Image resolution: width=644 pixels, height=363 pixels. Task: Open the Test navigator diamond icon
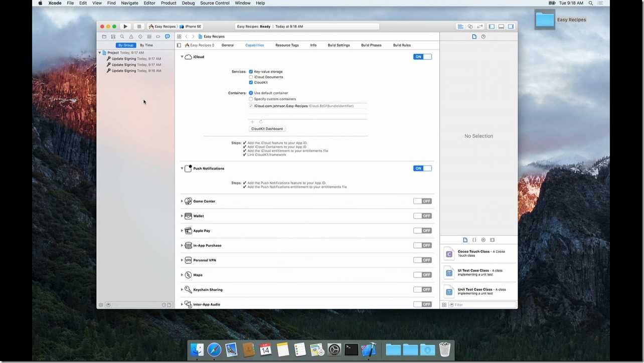140,37
